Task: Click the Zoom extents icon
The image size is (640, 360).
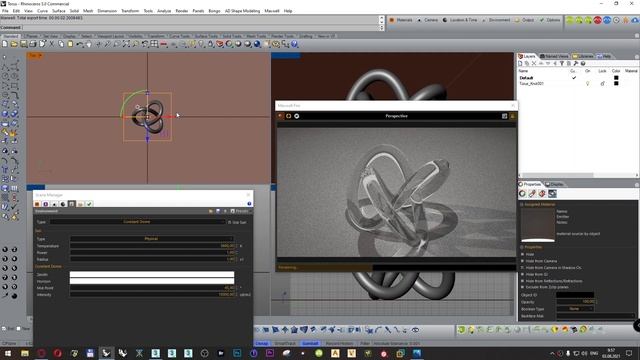Action: (126, 44)
